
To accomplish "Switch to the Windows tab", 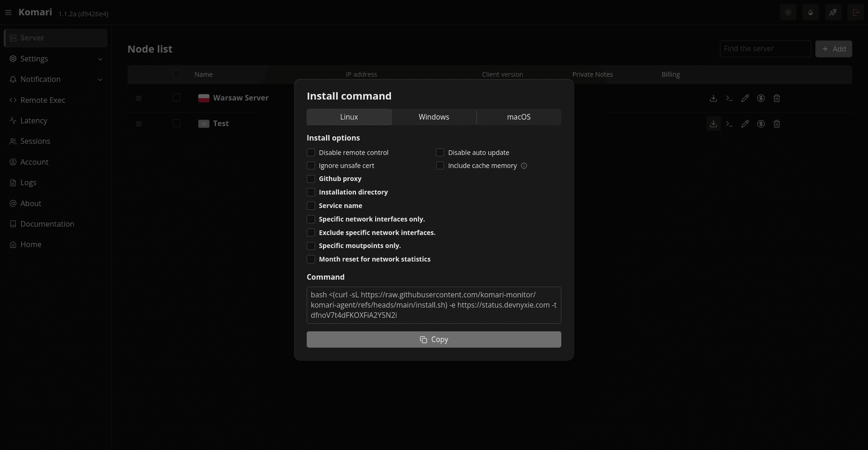I will (x=434, y=117).
